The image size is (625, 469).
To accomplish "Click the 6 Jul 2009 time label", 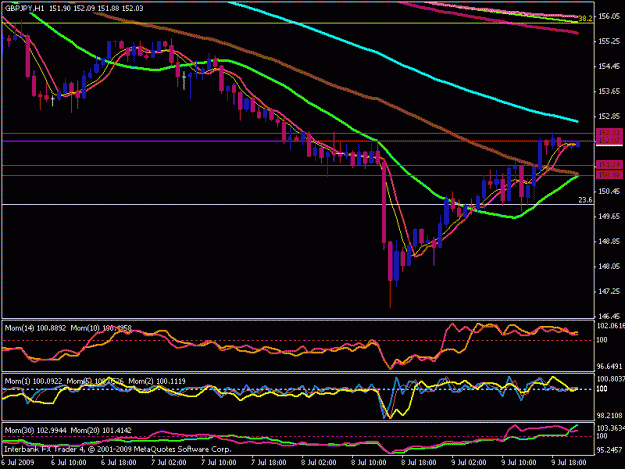I will [18, 462].
